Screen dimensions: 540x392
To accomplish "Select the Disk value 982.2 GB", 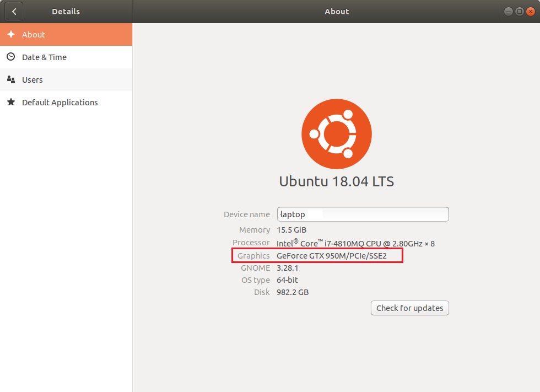I will tap(293, 292).
